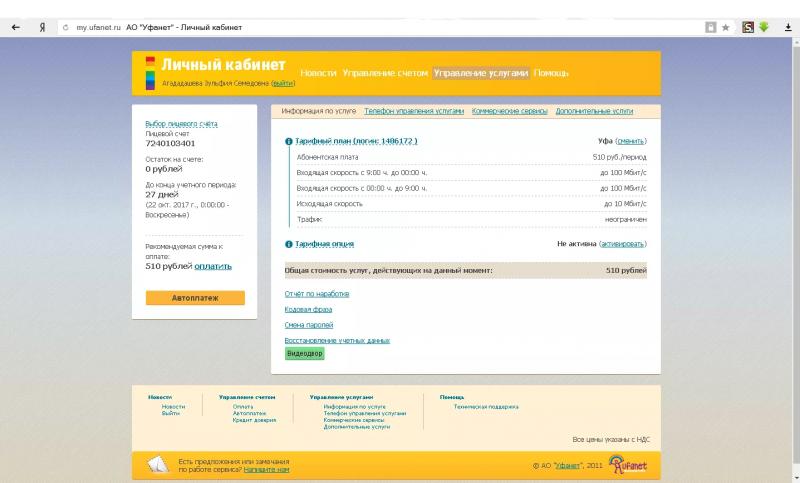This screenshot has width=800, height=483.
Task: Open Отчёт по наработке link
Action: tap(317, 294)
